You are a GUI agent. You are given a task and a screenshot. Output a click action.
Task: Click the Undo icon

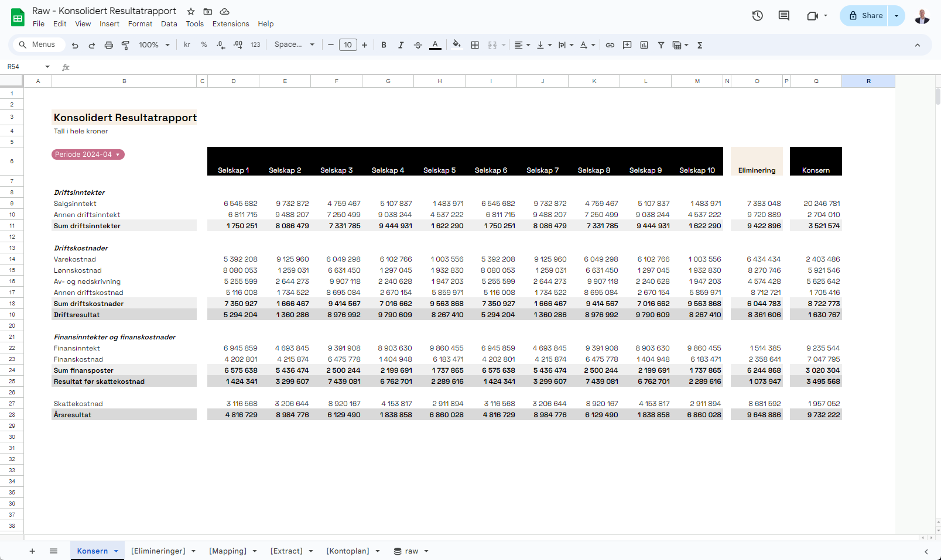(75, 45)
